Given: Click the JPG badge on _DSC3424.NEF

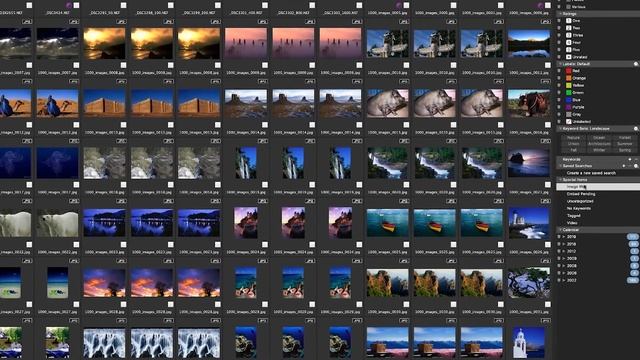Looking at the screenshot, I should [74, 22].
